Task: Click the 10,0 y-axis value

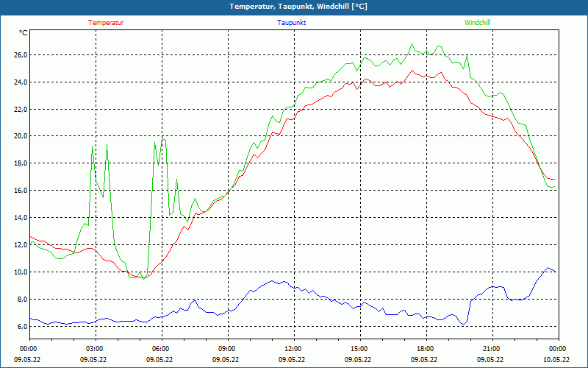Action: [x=21, y=272]
